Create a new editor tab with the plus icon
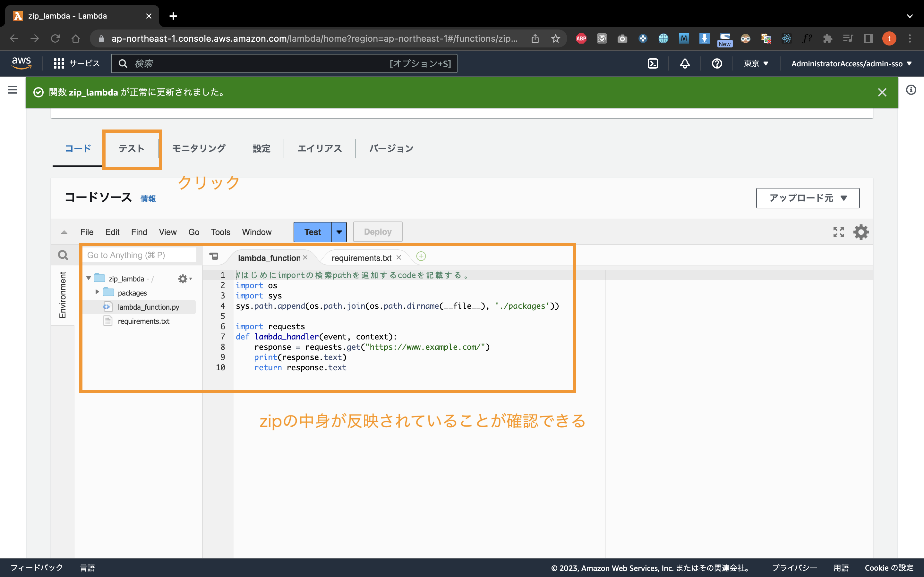Viewport: 924px width, 577px height. [x=421, y=256]
